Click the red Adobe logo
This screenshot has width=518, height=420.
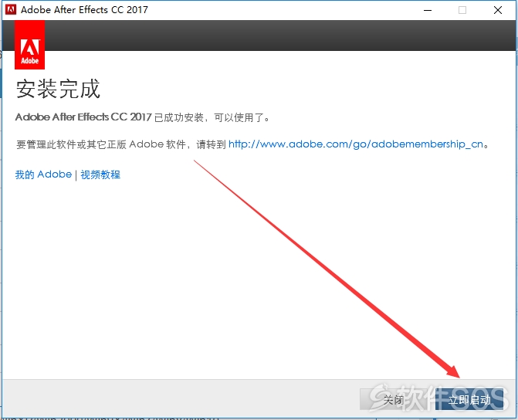[30, 45]
